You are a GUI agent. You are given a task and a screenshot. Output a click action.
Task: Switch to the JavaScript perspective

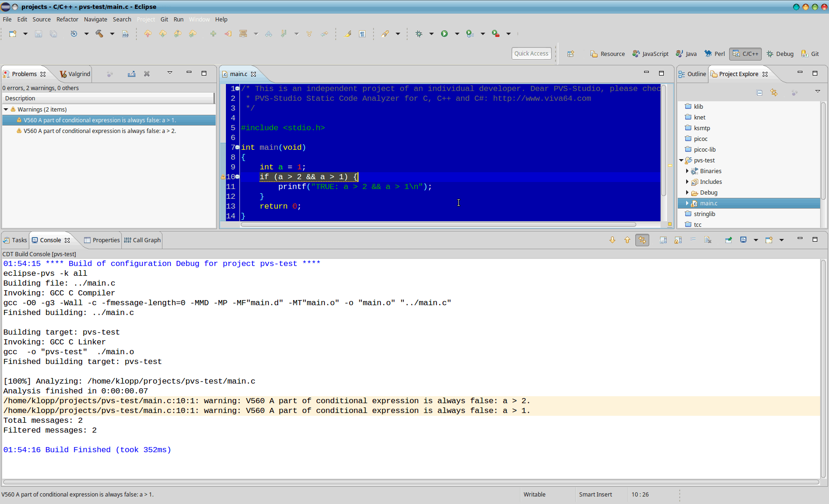point(650,54)
